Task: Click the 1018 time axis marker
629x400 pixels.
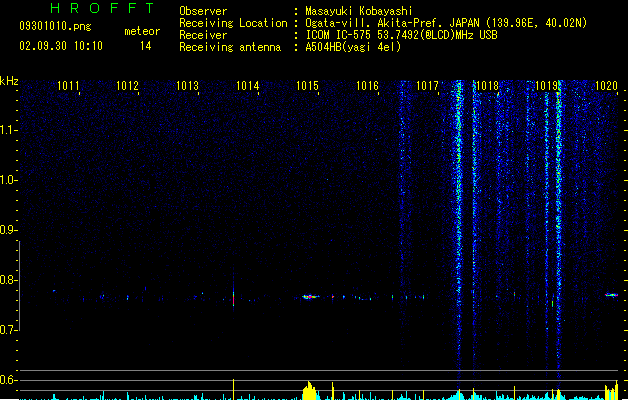Action: pos(487,86)
